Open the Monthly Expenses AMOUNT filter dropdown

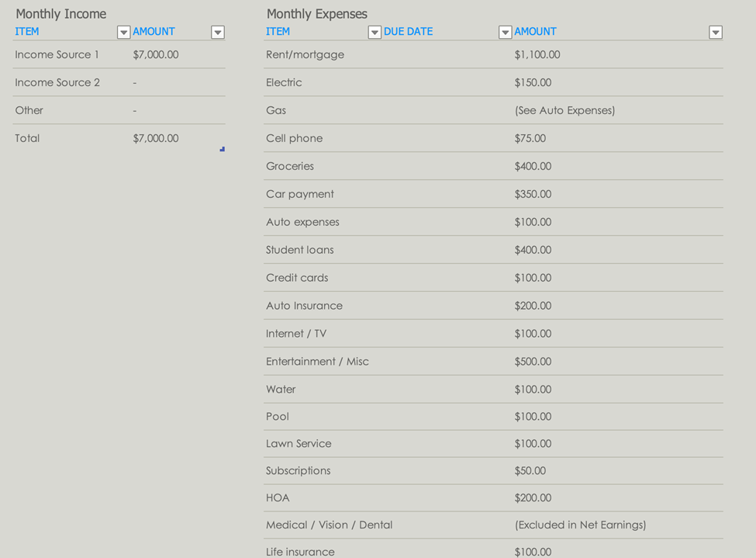click(716, 33)
